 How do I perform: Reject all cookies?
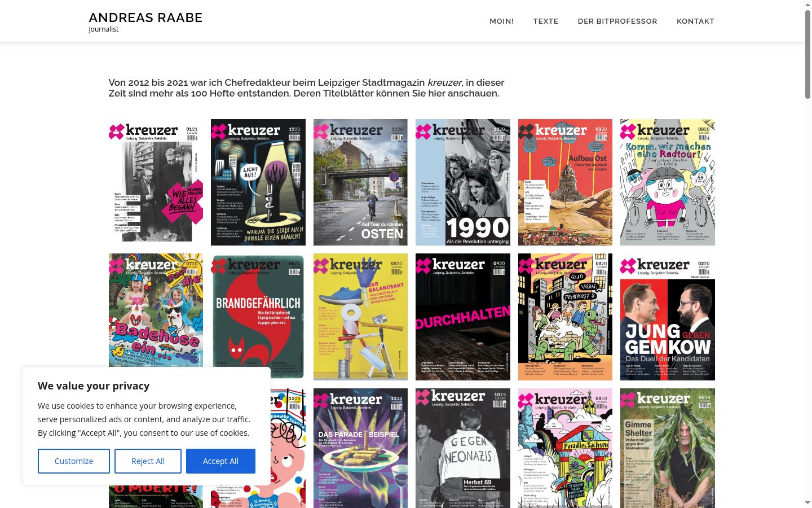pyautogui.click(x=148, y=461)
